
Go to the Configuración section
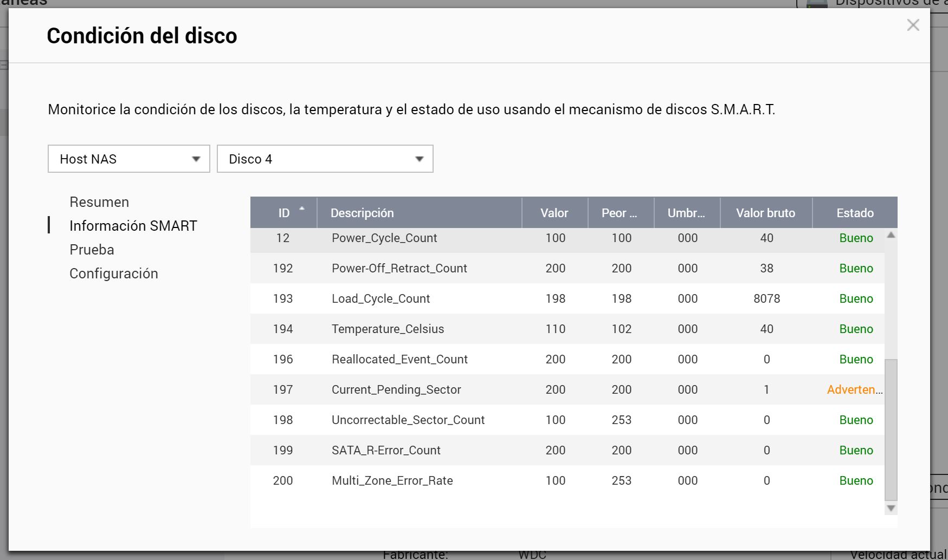[x=113, y=274]
